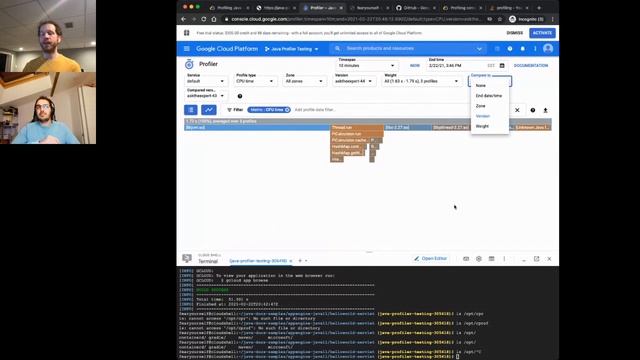This screenshot has width=640, height=360.
Task: Add a new Cloud Shell terminal tab
Action: coord(300,261)
